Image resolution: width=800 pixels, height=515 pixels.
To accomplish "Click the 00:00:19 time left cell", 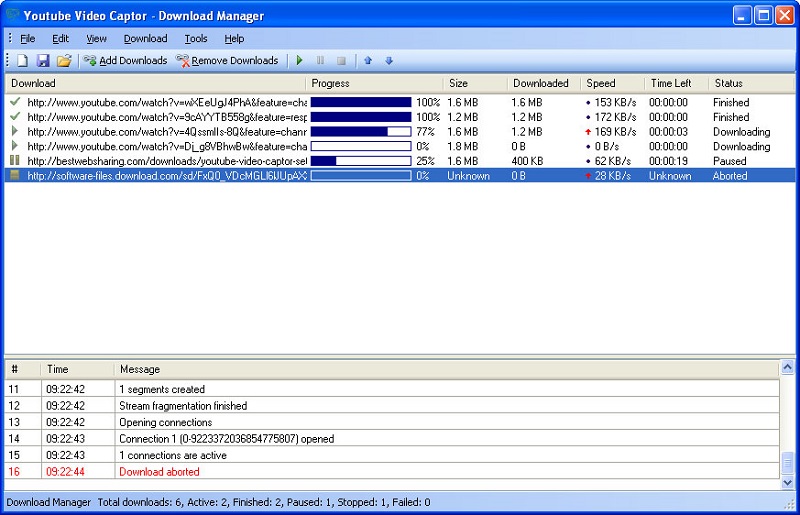I will pyautogui.click(x=668, y=161).
